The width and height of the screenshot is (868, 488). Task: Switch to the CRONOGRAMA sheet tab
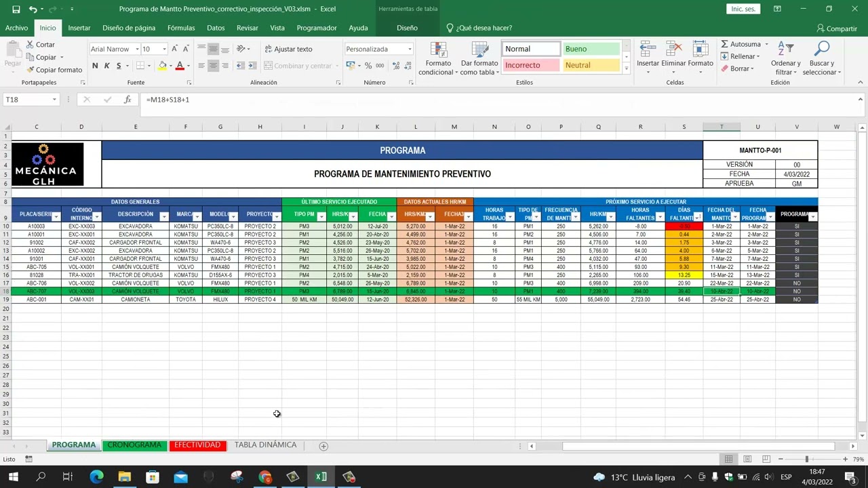[134, 445]
